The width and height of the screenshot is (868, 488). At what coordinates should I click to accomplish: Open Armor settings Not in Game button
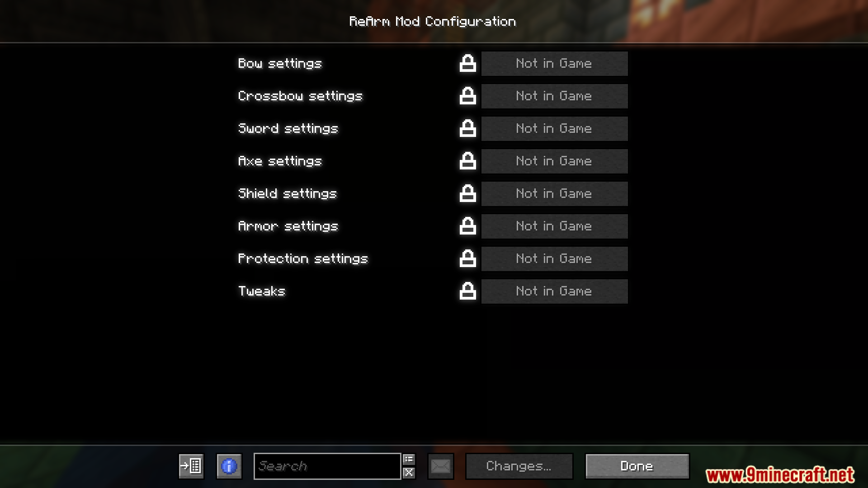point(554,226)
